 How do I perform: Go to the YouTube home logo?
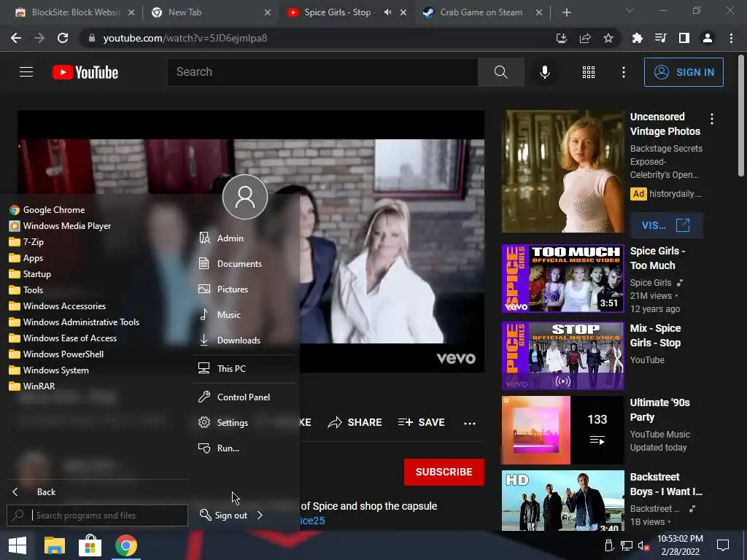(85, 72)
